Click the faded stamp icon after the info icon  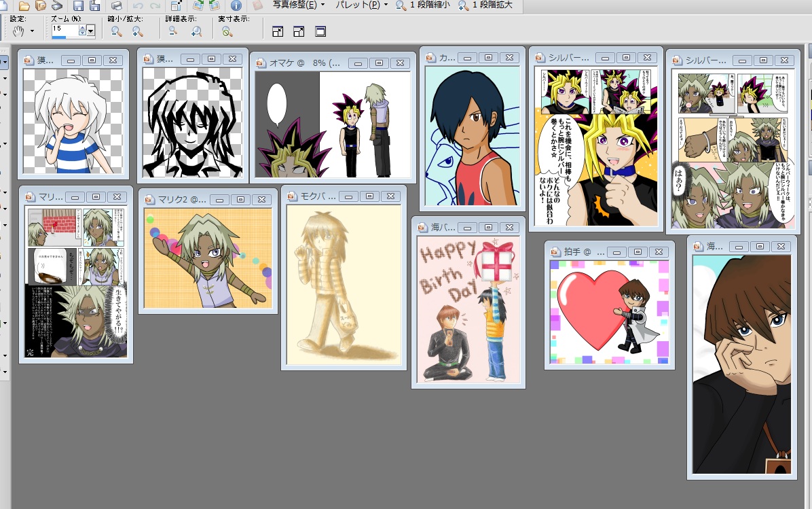(257, 5)
